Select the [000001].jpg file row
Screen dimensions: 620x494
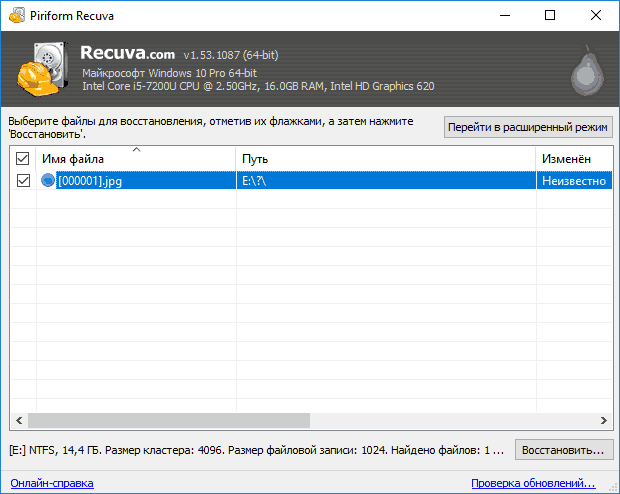(311, 180)
